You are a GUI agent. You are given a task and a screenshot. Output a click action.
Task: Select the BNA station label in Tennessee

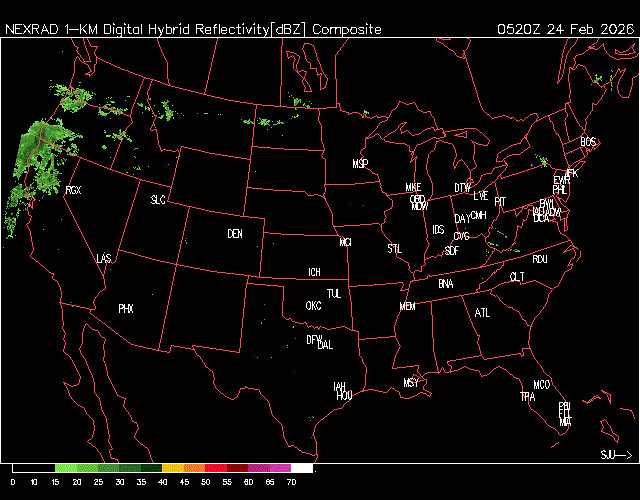pyautogui.click(x=446, y=284)
